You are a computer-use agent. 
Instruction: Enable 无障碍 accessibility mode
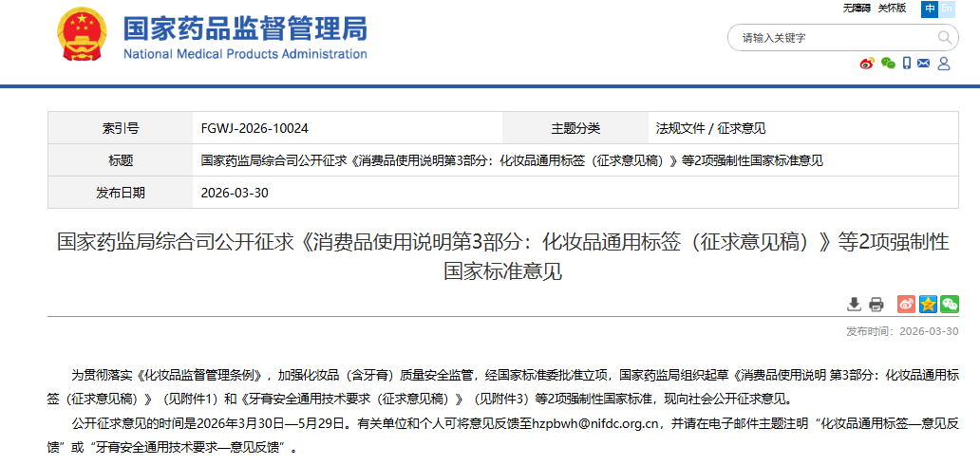coord(857,9)
